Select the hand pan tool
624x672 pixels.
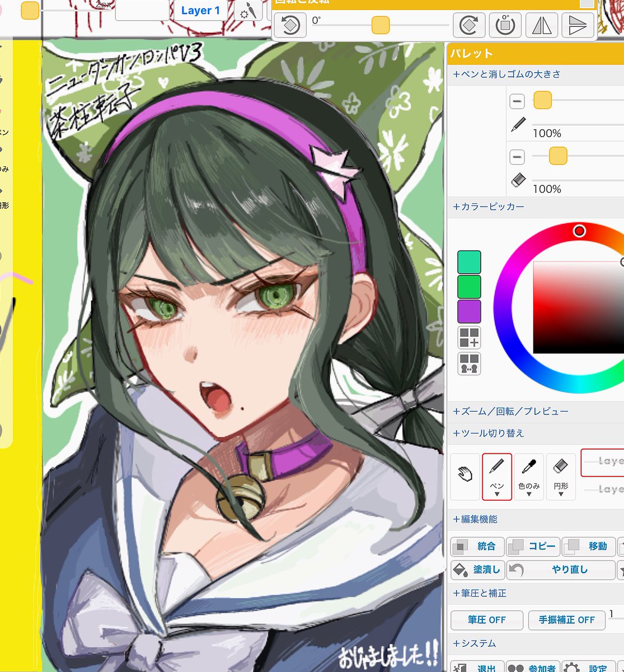[465, 476]
